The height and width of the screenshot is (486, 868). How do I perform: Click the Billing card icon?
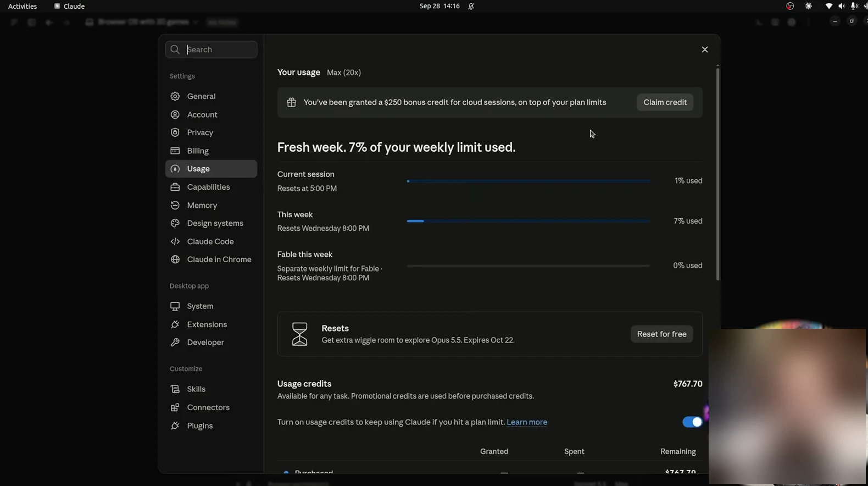[175, 151]
